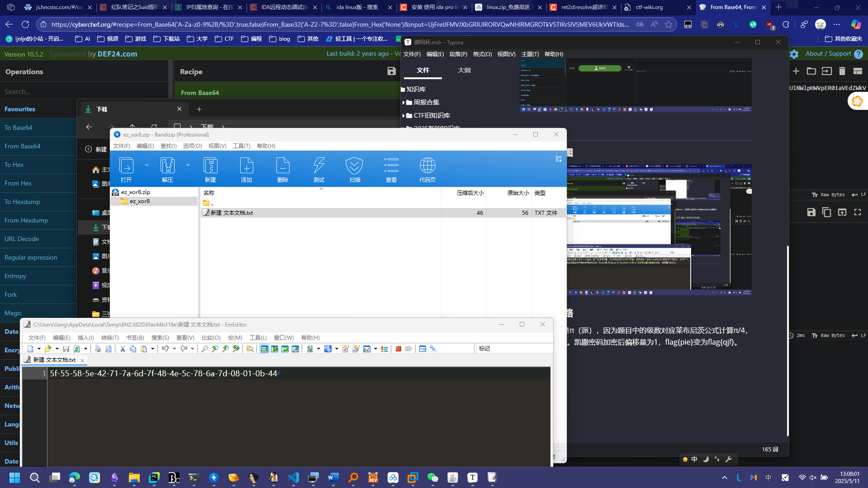Click the From Hex operation in CyberChef
This screenshot has height=488, width=868.
point(38,183)
